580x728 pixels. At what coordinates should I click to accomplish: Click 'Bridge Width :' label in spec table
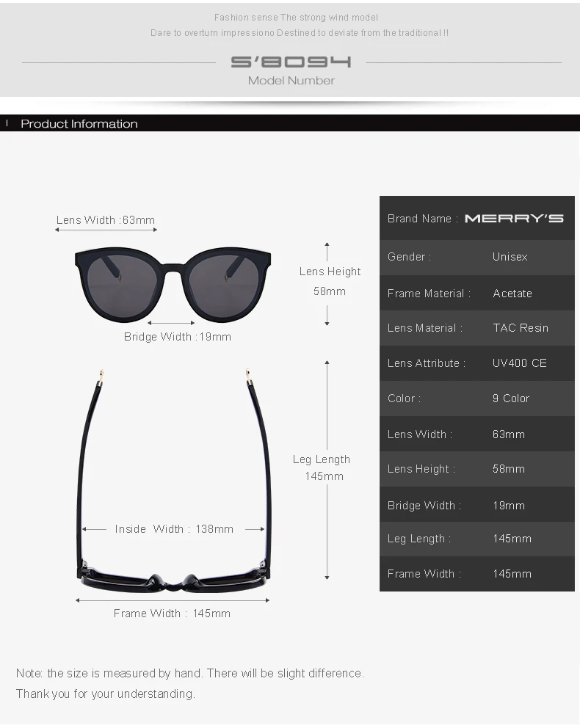coord(424,506)
